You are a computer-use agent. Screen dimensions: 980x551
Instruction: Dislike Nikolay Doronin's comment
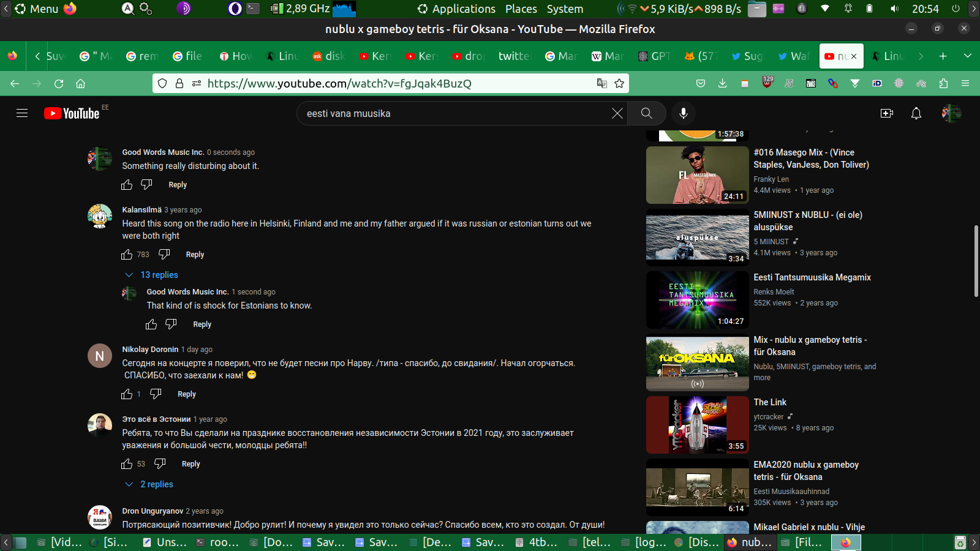156,394
